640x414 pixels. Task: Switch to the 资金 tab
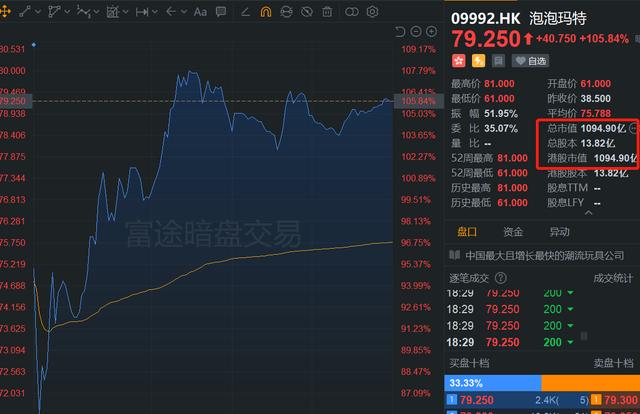tap(513, 232)
